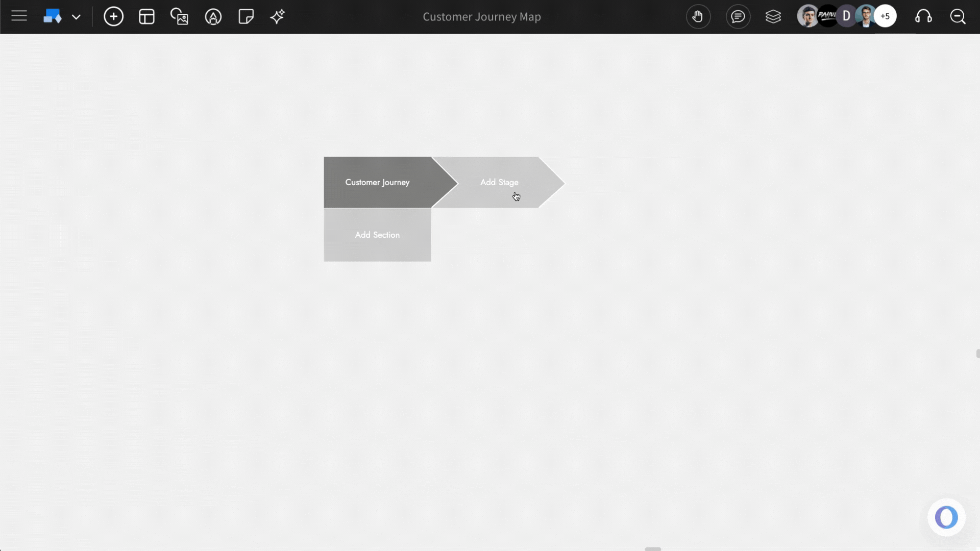Show the five hidden collaborators

[886, 16]
